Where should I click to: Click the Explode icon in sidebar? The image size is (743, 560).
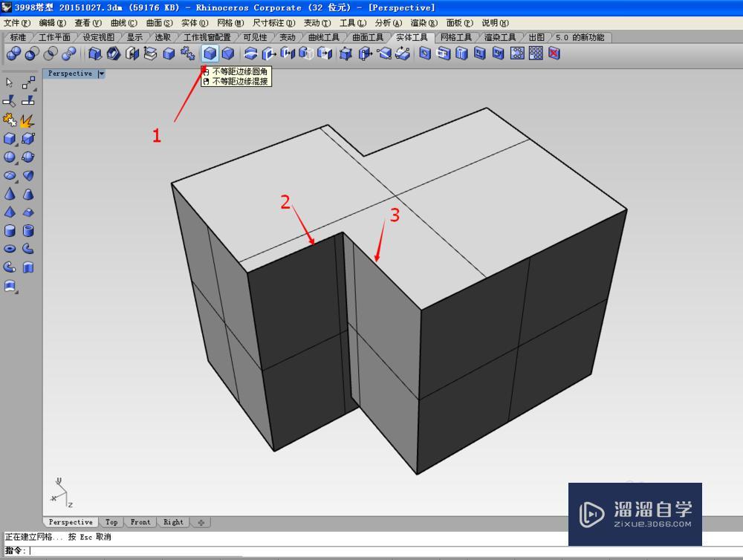coord(27,120)
